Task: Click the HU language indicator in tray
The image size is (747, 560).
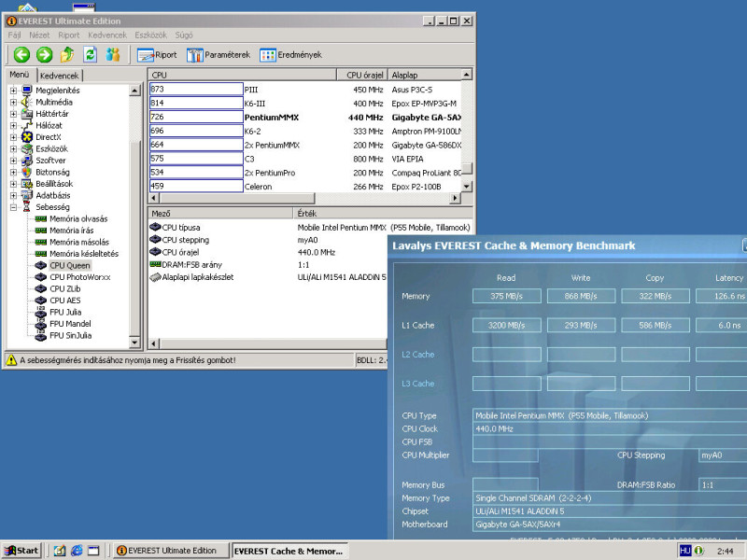Action: click(684, 551)
